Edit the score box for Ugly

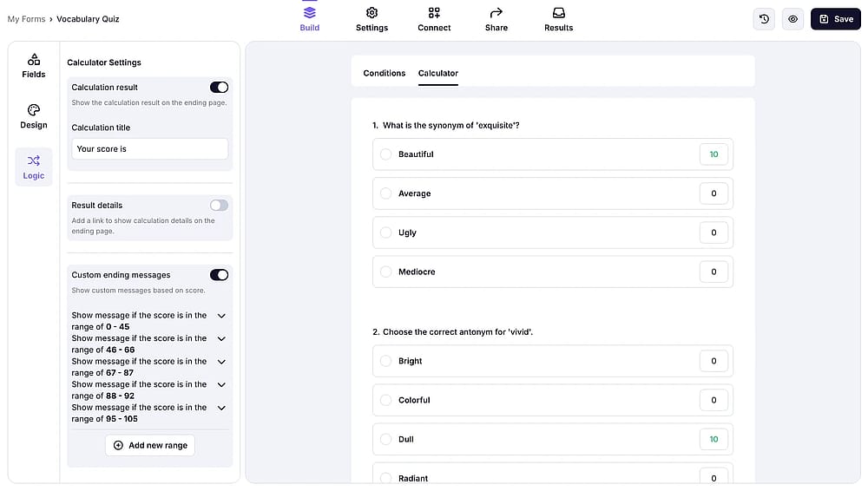[x=713, y=232]
